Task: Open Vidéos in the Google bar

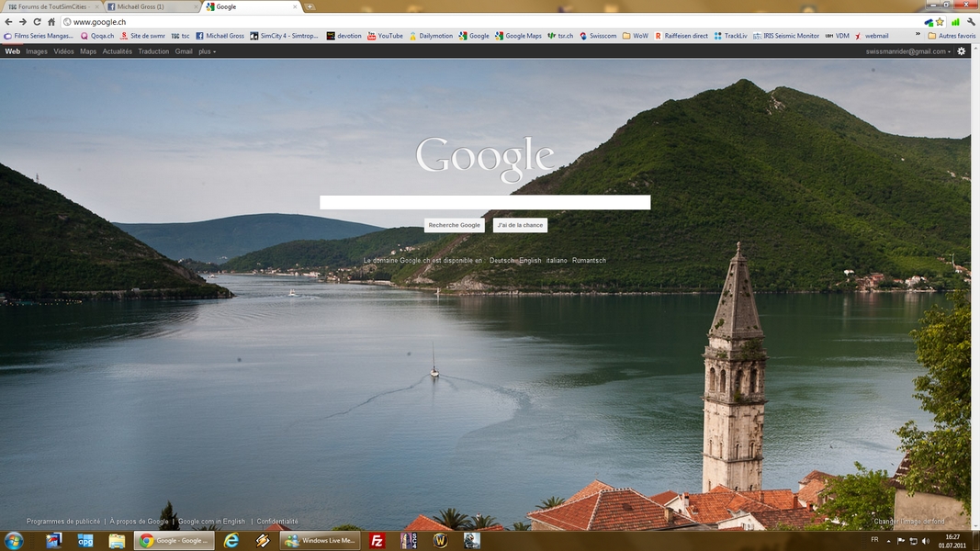Action: [63, 51]
